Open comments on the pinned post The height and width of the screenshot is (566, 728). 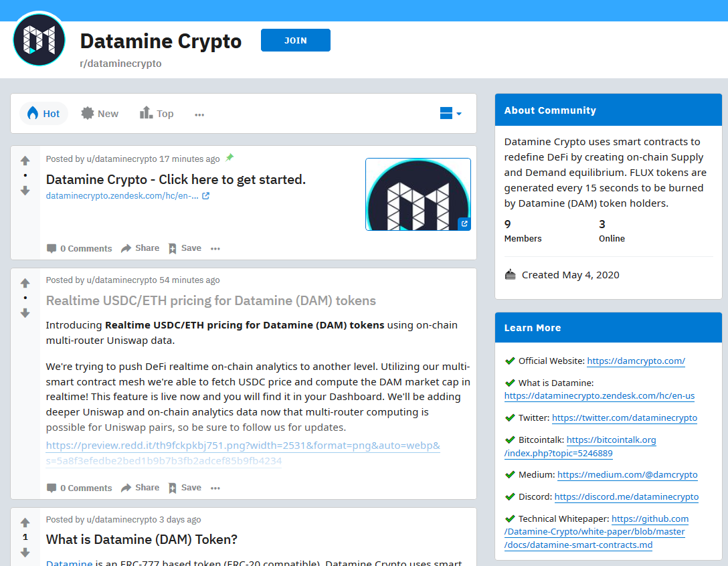tap(79, 248)
